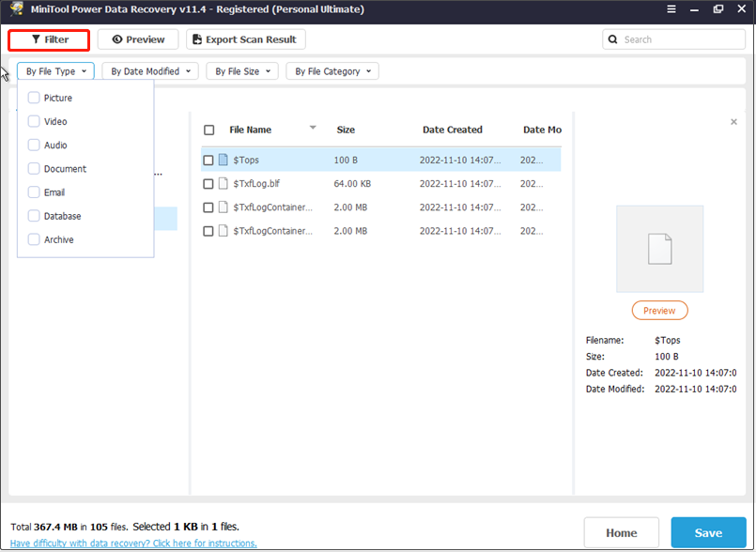Click the 64.00 KB size cell
Screen dimensions: 756x552
(352, 184)
